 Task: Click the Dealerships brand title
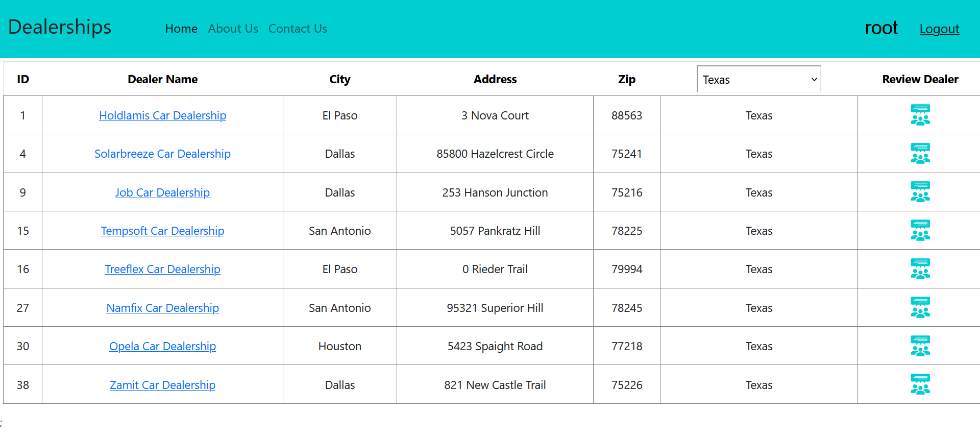coord(60,27)
